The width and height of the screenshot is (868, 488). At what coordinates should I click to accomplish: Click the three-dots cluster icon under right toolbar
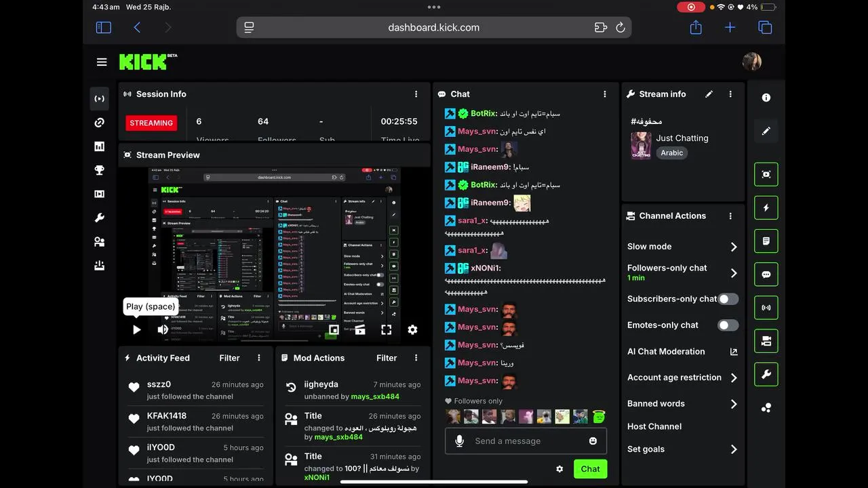point(766,408)
